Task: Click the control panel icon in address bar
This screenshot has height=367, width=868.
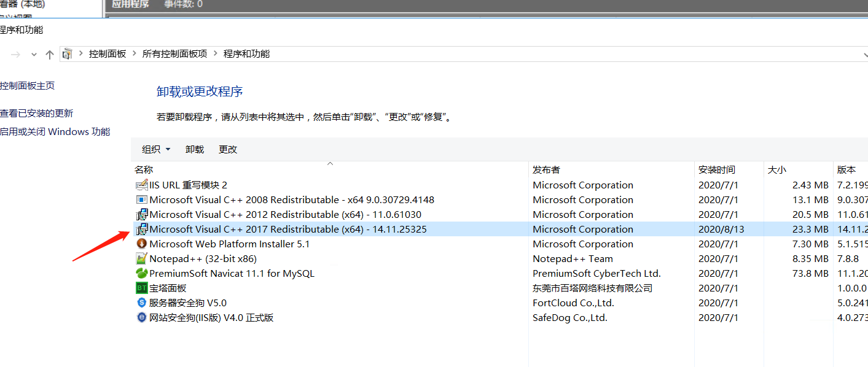Action: pyautogui.click(x=68, y=54)
